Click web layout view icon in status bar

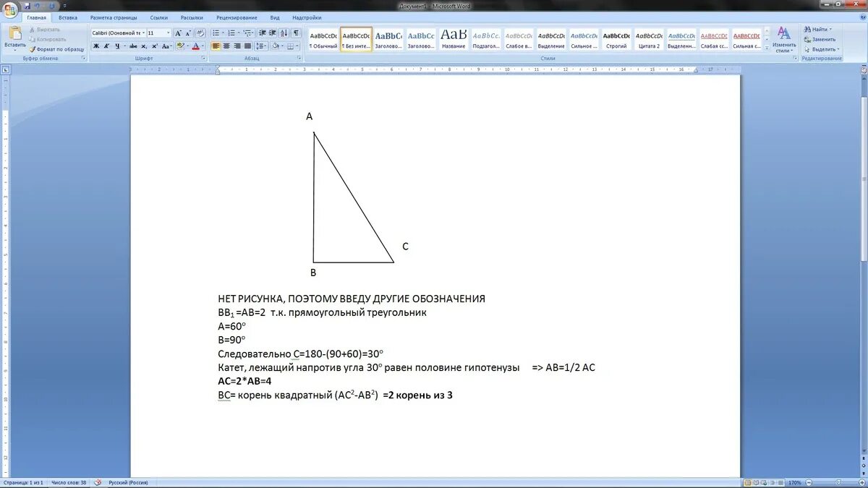765,482
